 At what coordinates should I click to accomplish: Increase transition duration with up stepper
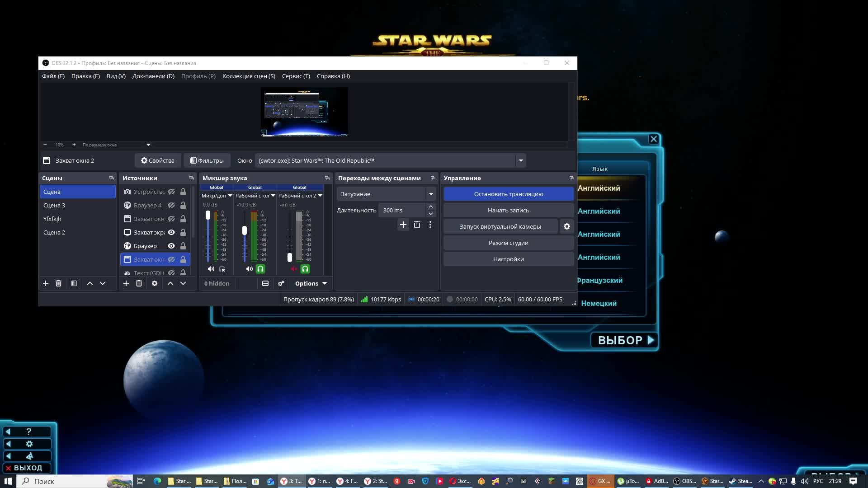(431, 206)
